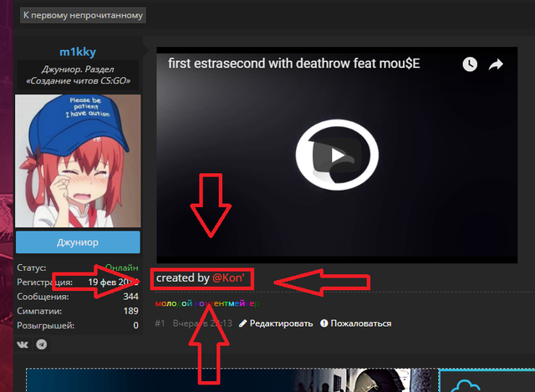This screenshot has height=392, width=535.
Task: Open the Telegram profile icon
Action: point(42,344)
